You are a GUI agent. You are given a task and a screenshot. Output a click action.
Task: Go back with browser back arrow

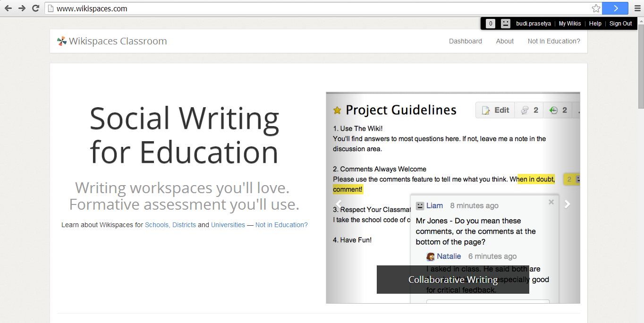[8, 8]
